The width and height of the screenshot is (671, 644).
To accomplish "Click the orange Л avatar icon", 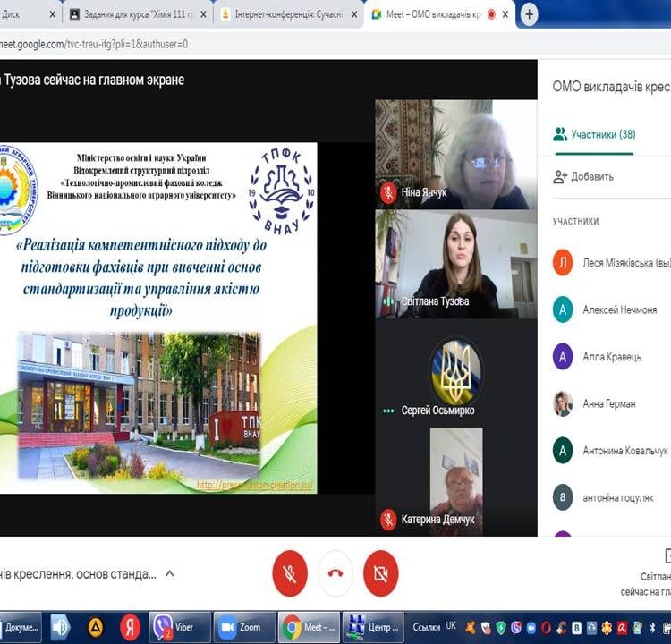I will coord(563,263).
